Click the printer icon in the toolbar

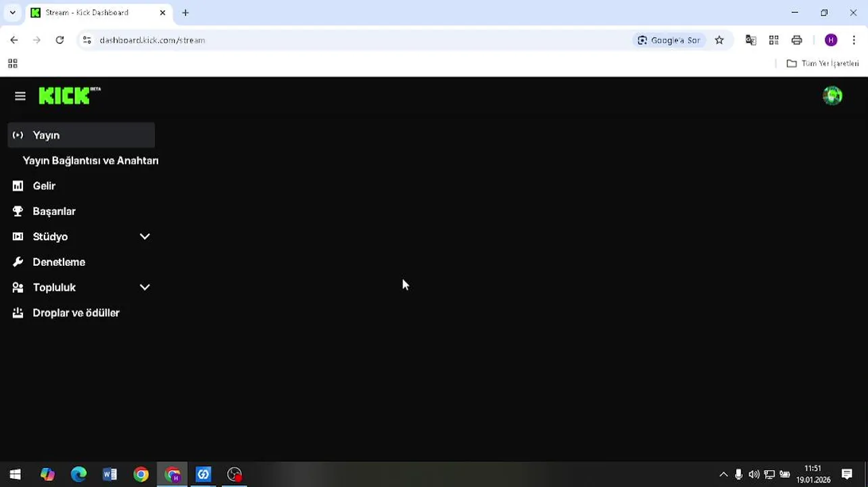pos(797,40)
